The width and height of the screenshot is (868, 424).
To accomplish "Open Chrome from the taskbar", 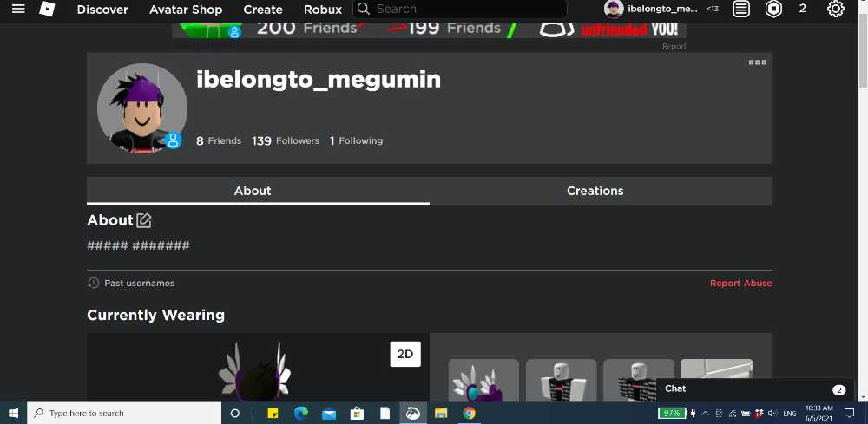I will point(469,413).
